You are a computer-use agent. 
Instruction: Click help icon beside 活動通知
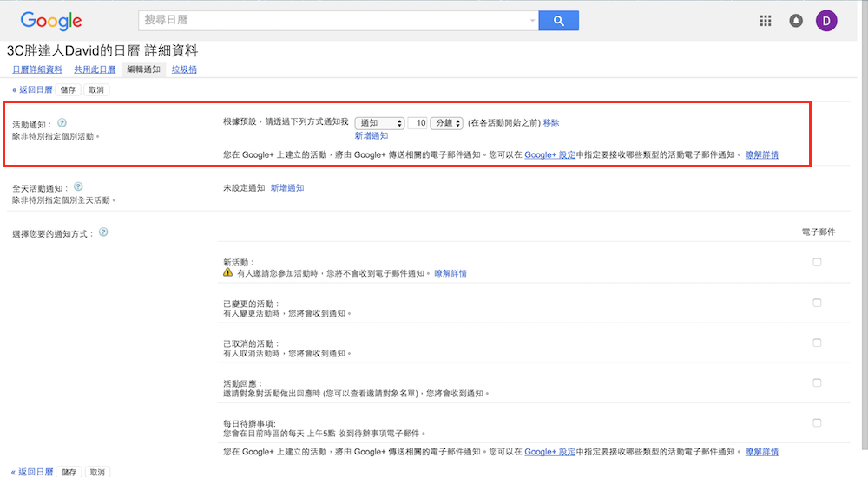[x=62, y=123]
